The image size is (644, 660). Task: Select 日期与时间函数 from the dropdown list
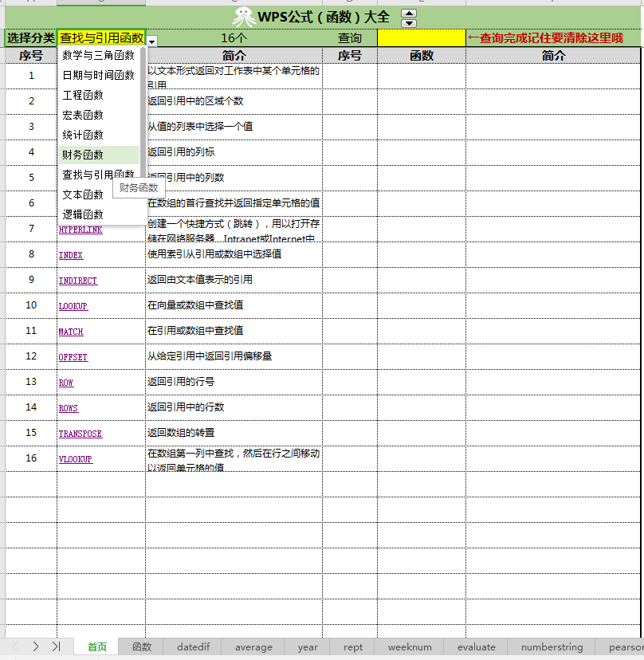[x=99, y=75]
